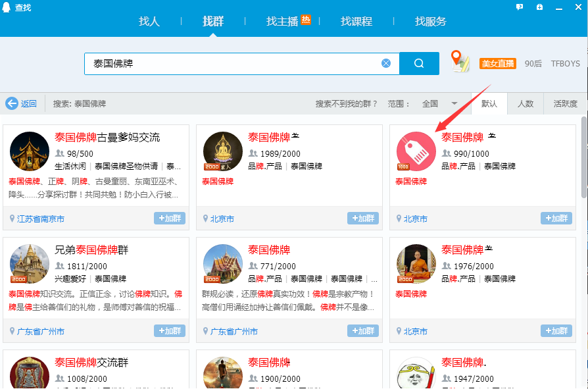The height and width of the screenshot is (389, 588).
Task: Click the Nanjing location pin icon
Action: coord(12,219)
